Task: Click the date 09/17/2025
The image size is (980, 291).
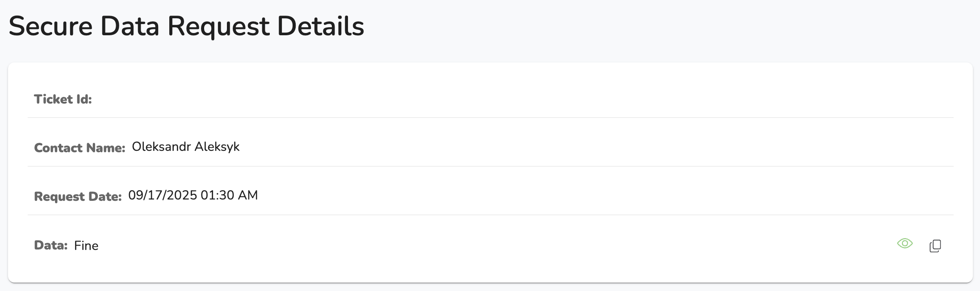Action: (163, 195)
